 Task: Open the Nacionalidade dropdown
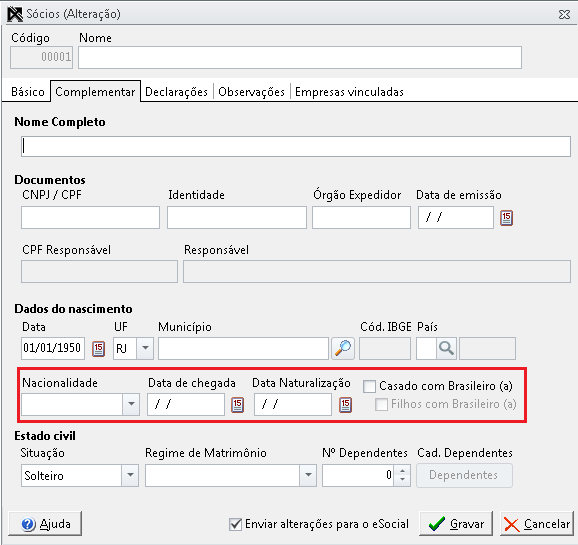pyautogui.click(x=131, y=404)
